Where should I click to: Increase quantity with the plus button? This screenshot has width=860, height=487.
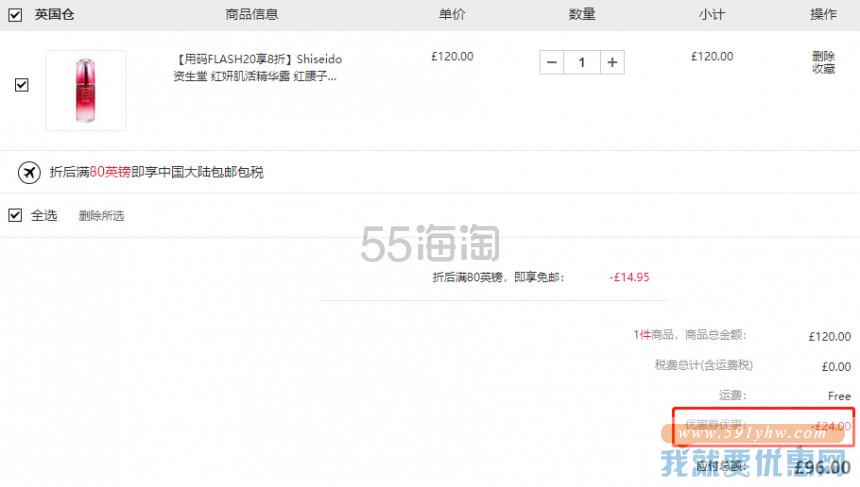[612, 63]
